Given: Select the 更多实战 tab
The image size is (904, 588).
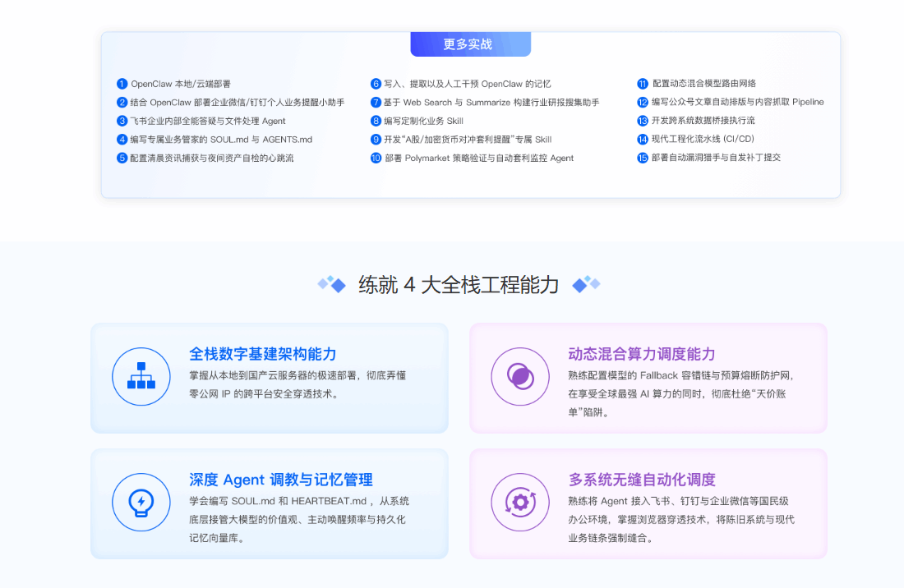Looking at the screenshot, I should pyautogui.click(x=470, y=44).
